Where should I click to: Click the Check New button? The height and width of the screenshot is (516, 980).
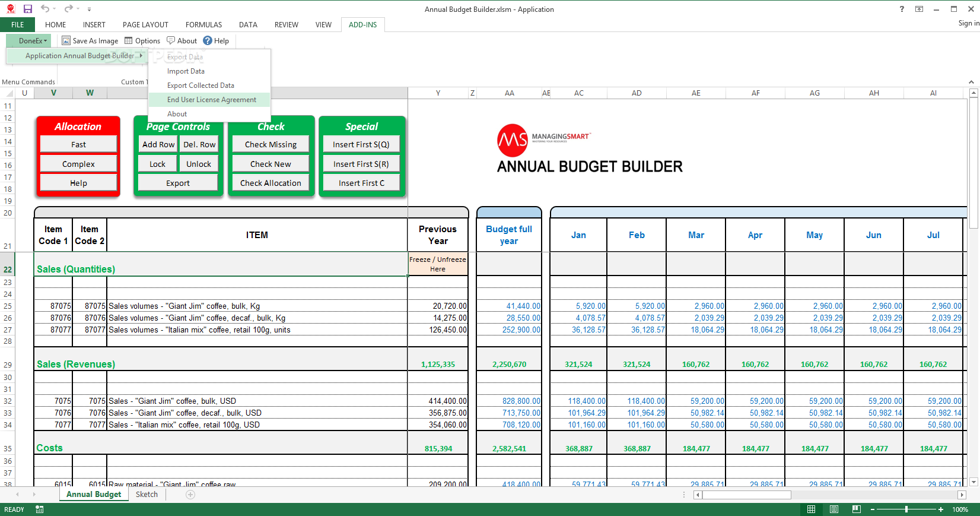pyautogui.click(x=271, y=164)
